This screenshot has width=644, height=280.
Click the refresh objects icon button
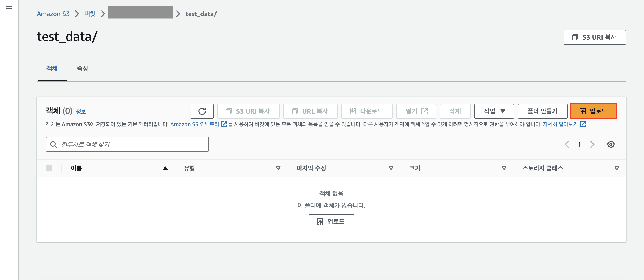pyautogui.click(x=202, y=111)
